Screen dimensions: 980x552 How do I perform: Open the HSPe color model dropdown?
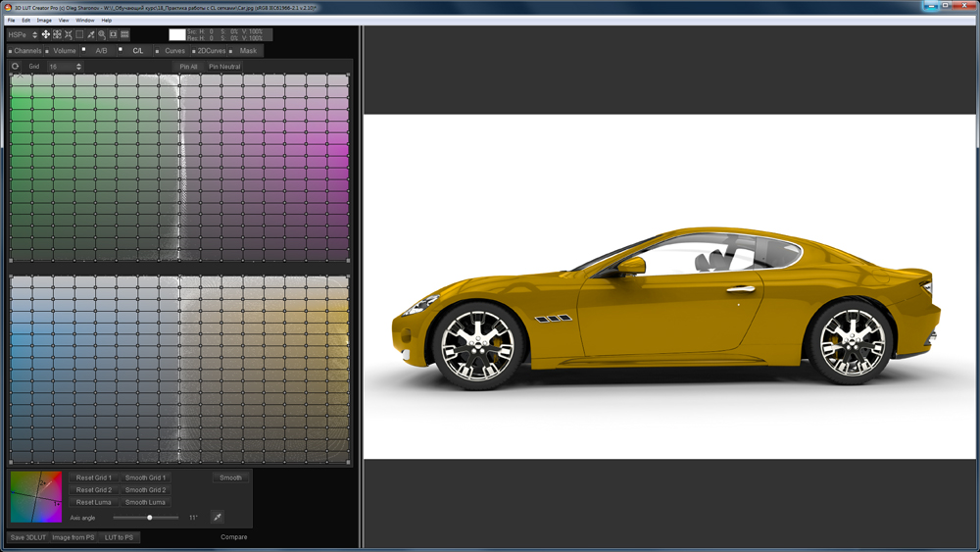click(23, 34)
